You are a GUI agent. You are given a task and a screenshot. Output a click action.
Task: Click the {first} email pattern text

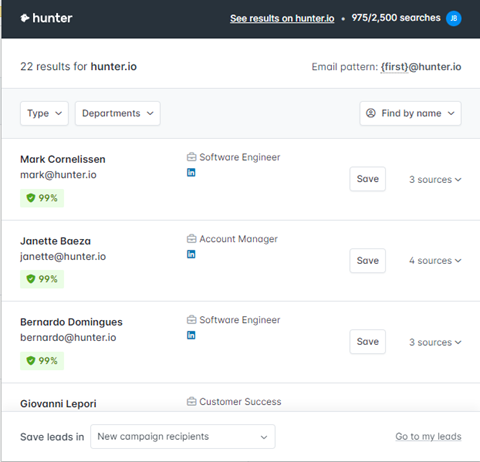394,67
